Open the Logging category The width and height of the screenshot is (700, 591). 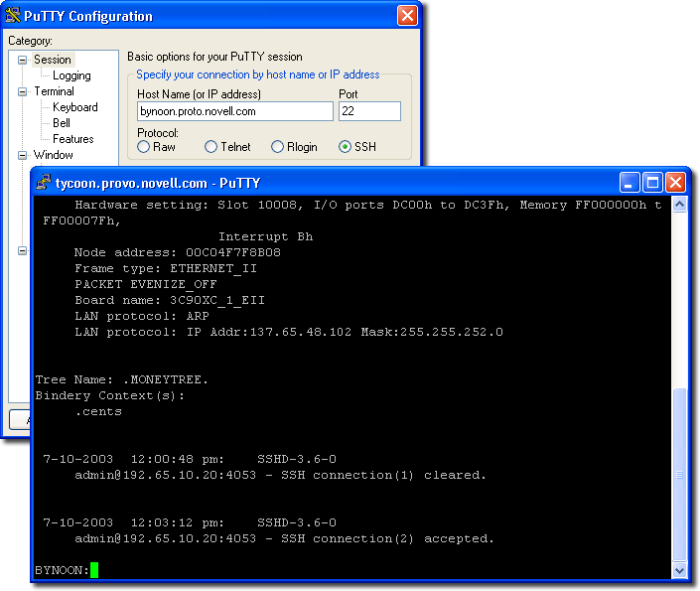(x=71, y=75)
